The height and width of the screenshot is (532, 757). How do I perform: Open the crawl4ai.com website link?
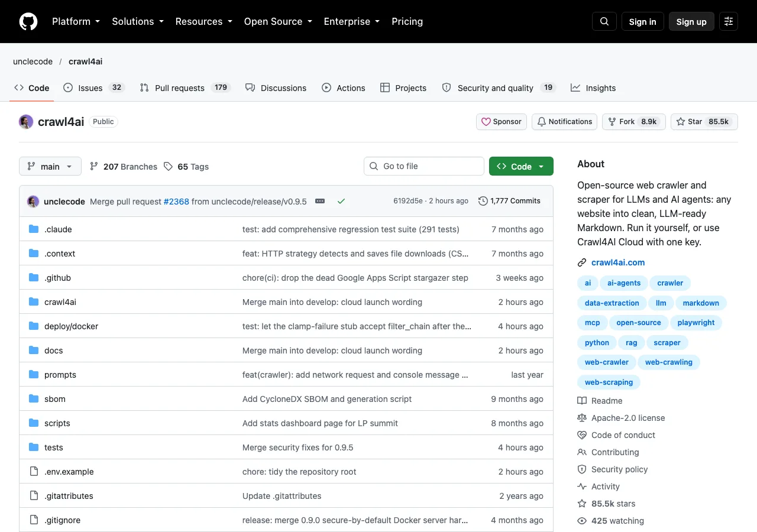(618, 262)
